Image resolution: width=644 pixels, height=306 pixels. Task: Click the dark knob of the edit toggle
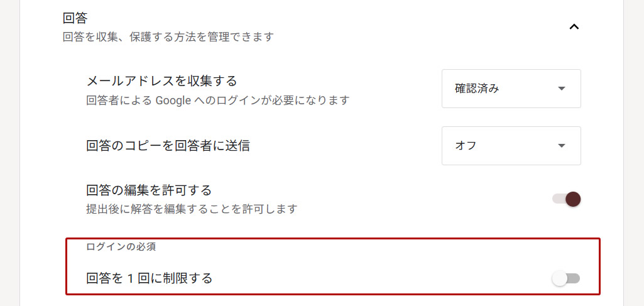tap(572, 199)
